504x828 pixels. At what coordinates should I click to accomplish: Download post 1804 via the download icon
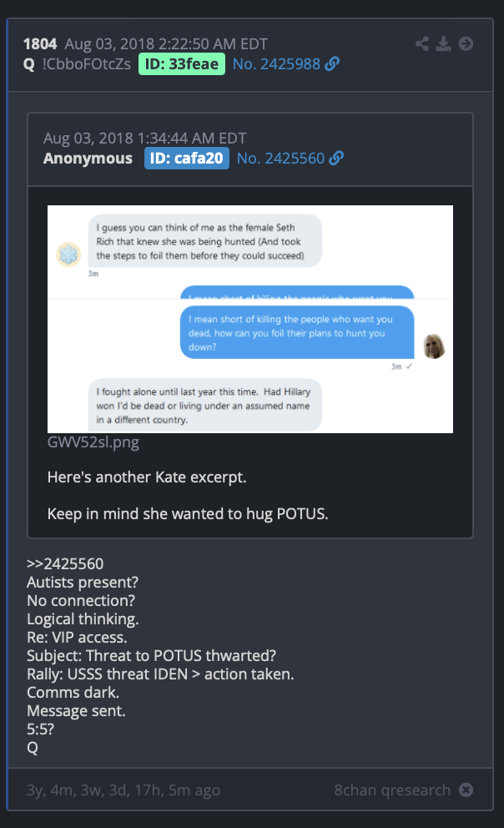[x=443, y=43]
